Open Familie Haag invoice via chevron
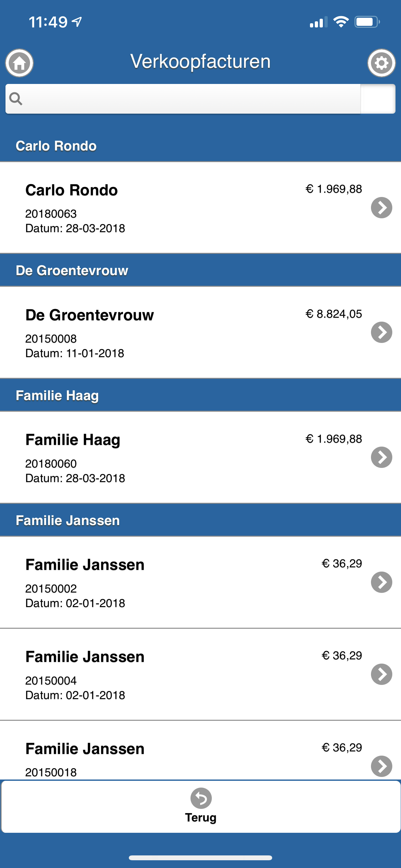The image size is (401, 868). (381, 457)
